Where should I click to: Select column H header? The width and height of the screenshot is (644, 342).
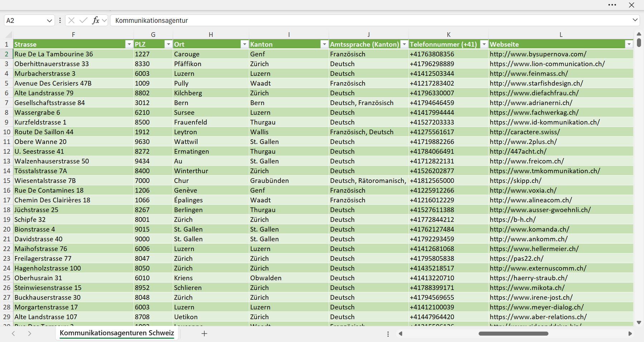click(211, 35)
